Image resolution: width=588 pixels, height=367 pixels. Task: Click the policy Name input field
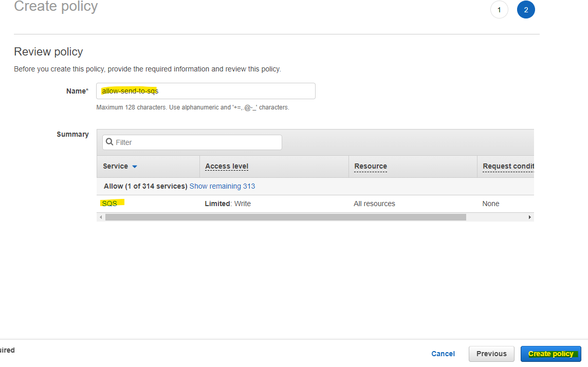click(x=206, y=91)
